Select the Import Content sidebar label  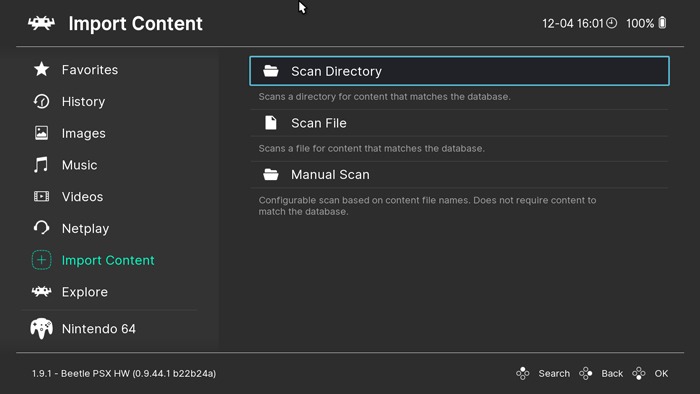(108, 260)
